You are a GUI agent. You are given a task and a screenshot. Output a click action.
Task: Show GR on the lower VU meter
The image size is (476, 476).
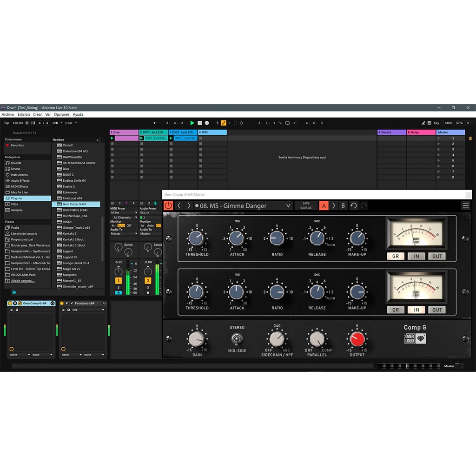[x=396, y=310]
